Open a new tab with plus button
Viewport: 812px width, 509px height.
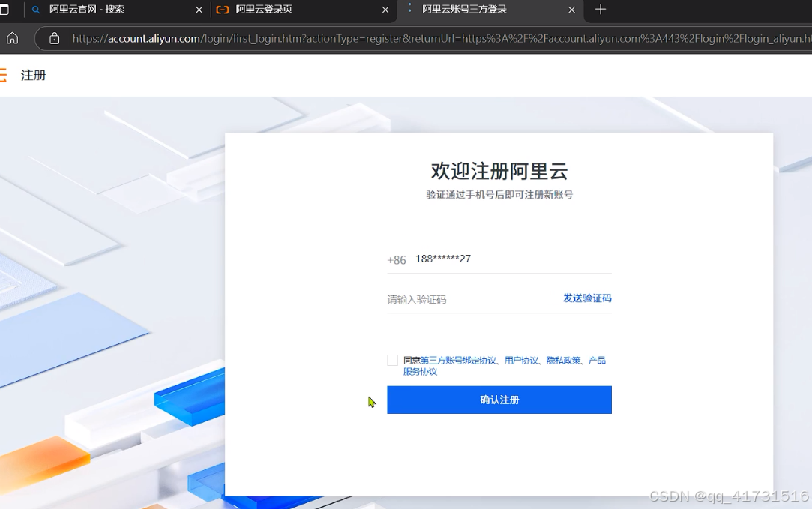pyautogui.click(x=601, y=9)
